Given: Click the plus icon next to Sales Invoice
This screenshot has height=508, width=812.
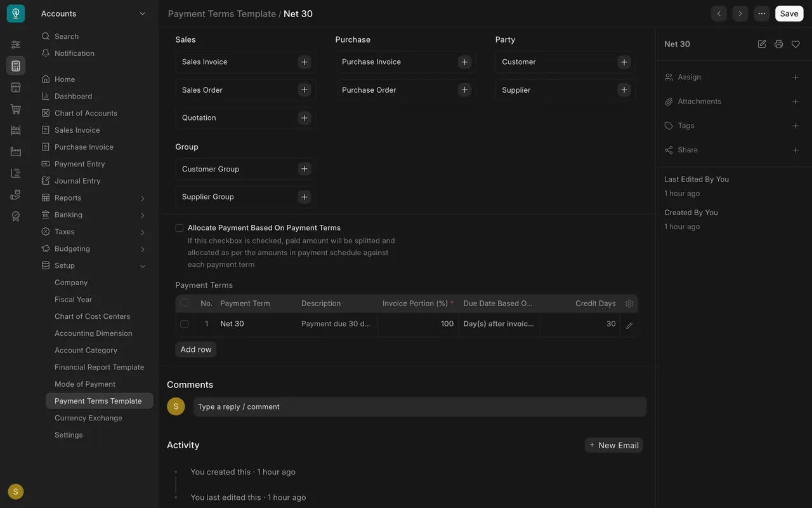Looking at the screenshot, I should 304,62.
